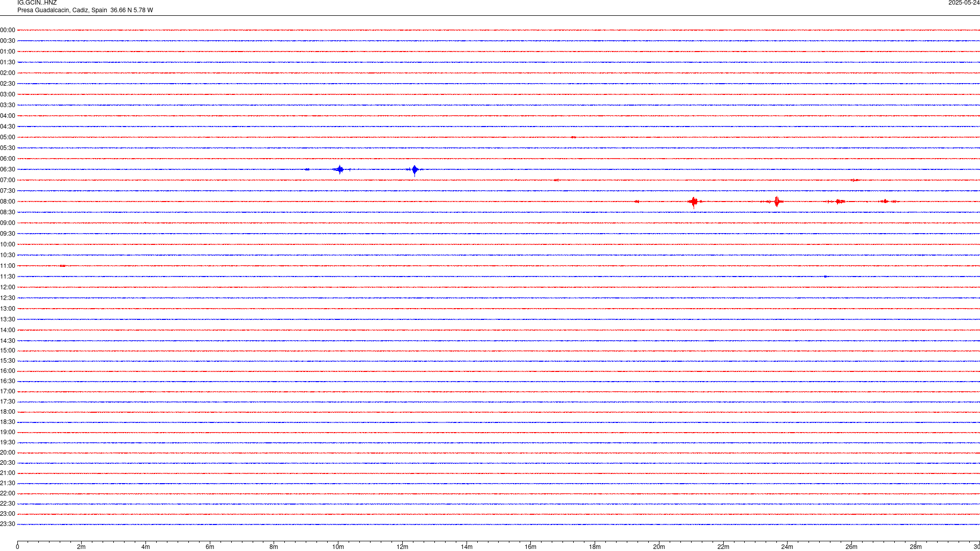Image resolution: width=980 pixels, height=551 pixels.
Task: Click the station code IG.GCIN..HNZ
Action: pos(37,3)
